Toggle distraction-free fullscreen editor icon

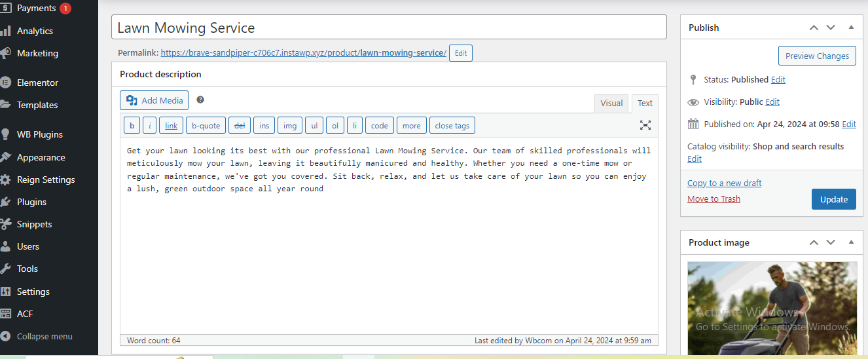pyautogui.click(x=645, y=125)
